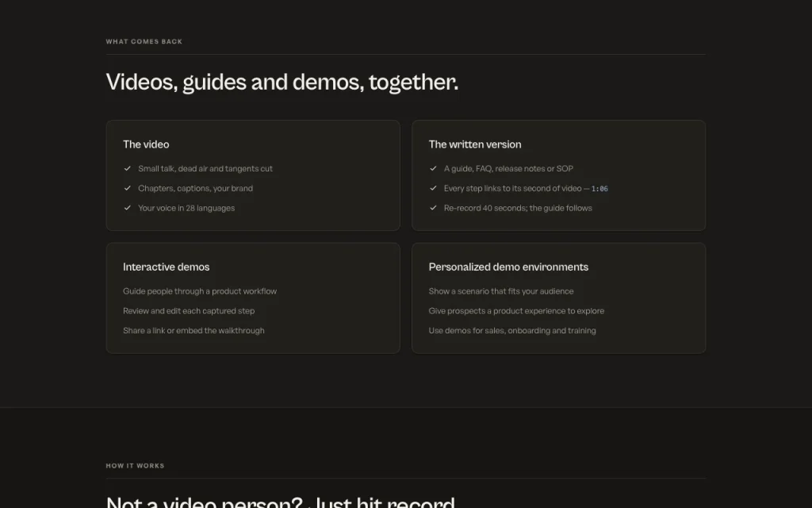Viewport: 812px width, 508px height.
Task: Click the checkmark next to "Re-record 40 seconds; the guide follows"
Action: pyautogui.click(x=434, y=208)
